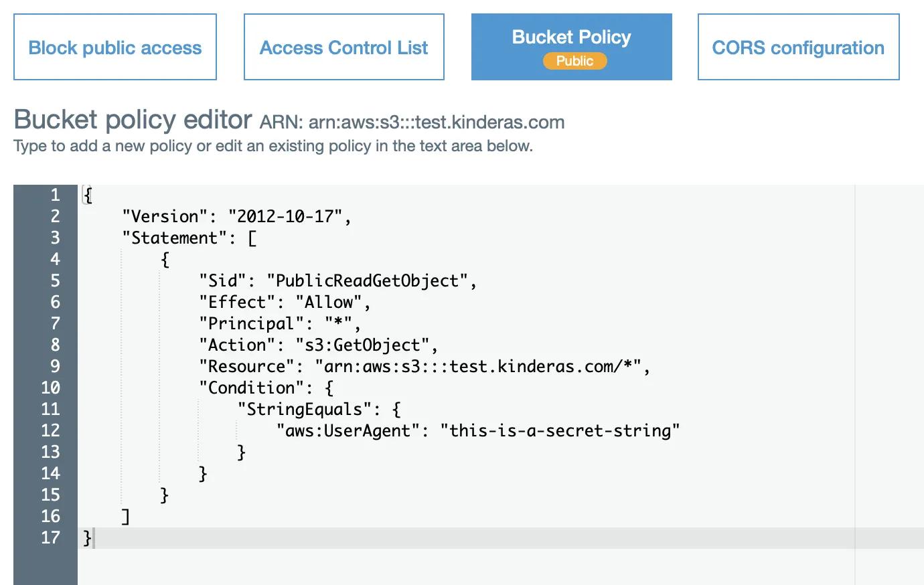Screen dimensions: 924x585
Task: Click the Bucket policy editor heading
Action: pyautogui.click(x=131, y=120)
